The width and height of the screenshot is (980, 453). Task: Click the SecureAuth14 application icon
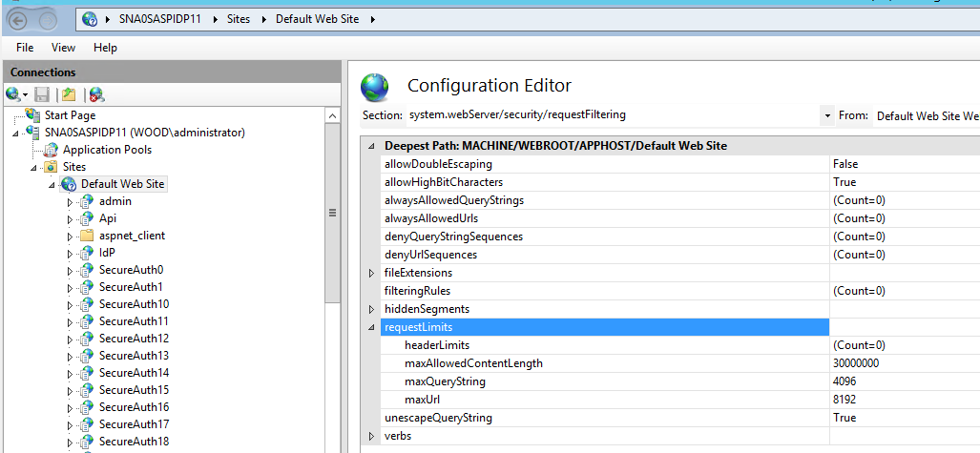pos(88,373)
